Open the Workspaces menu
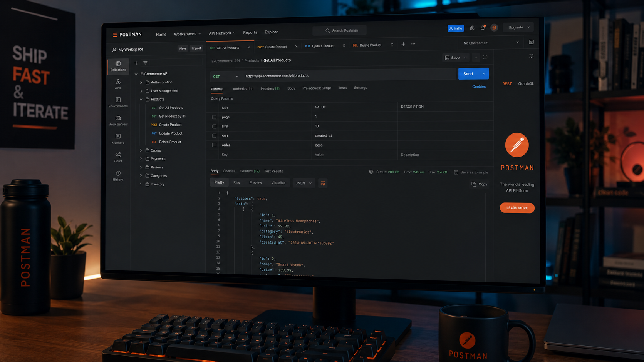 (x=187, y=34)
